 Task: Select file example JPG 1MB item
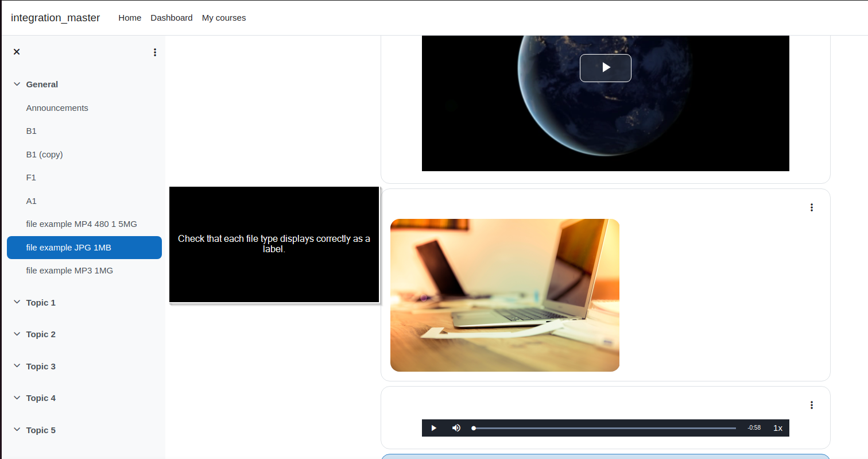[84, 248]
